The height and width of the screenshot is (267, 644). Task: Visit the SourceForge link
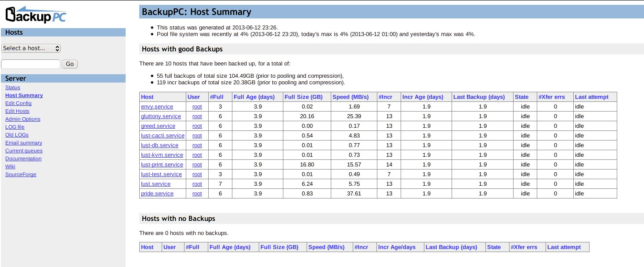[21, 174]
